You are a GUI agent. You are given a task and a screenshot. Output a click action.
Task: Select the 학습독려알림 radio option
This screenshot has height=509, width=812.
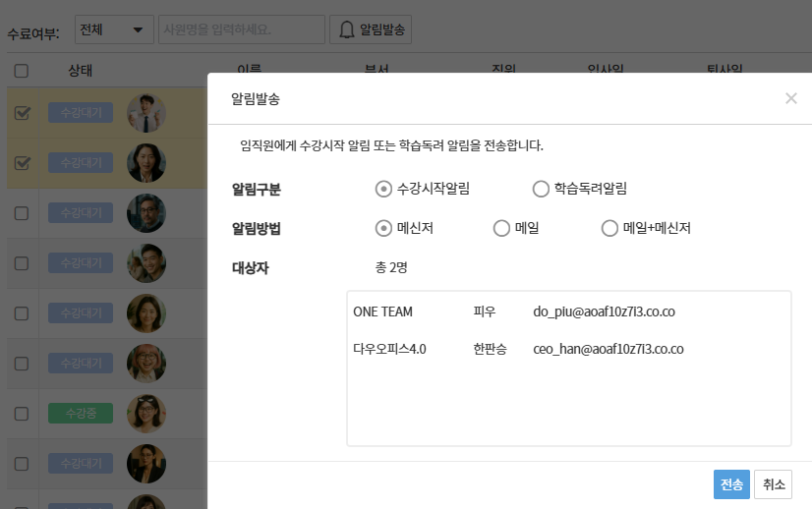[x=541, y=189]
